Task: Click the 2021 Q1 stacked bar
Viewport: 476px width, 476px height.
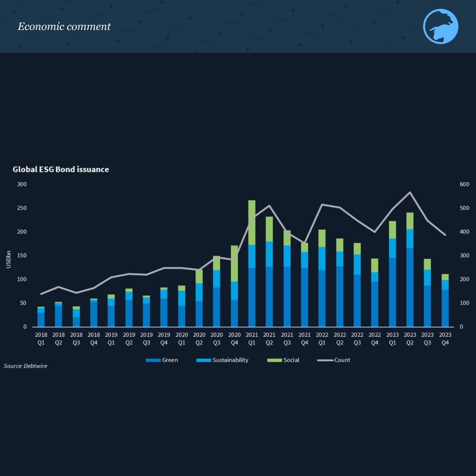Action: (252, 264)
